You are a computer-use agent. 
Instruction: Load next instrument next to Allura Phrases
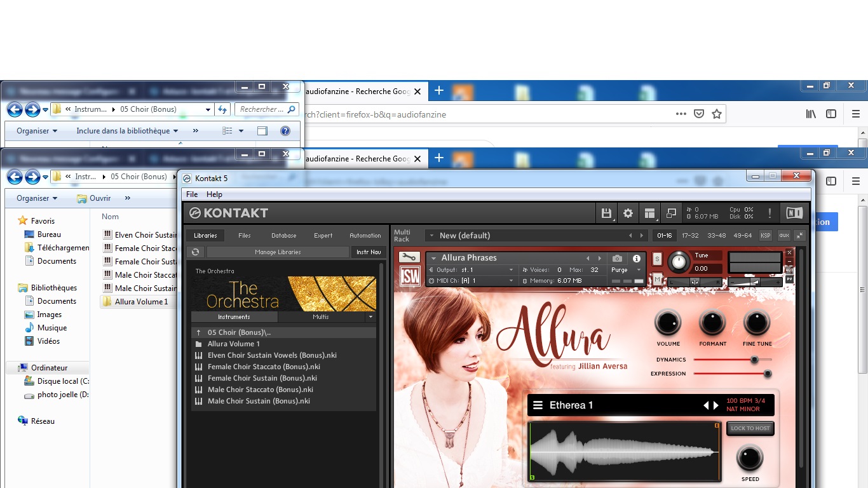pyautogui.click(x=599, y=259)
